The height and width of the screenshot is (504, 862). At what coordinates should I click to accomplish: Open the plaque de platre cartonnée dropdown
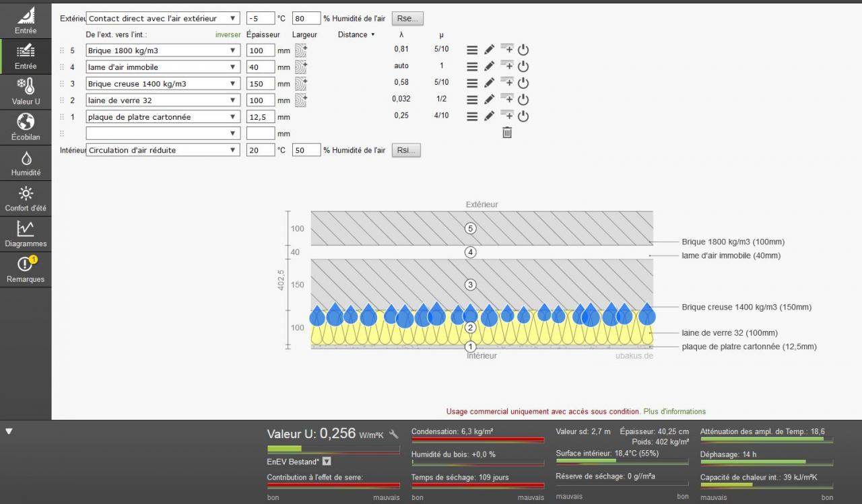(163, 116)
